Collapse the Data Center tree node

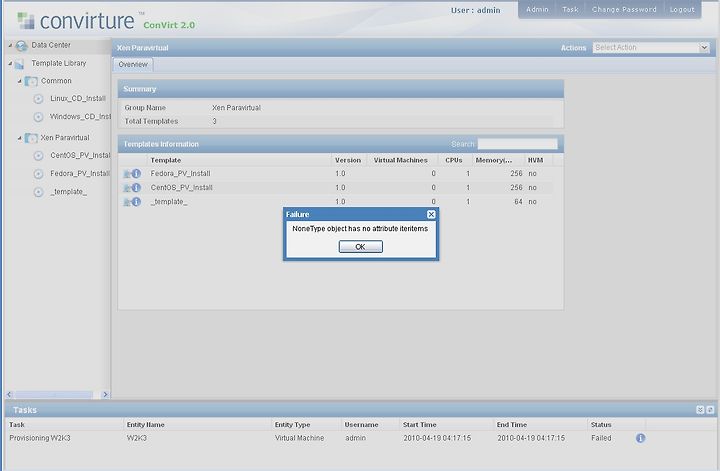[10, 45]
